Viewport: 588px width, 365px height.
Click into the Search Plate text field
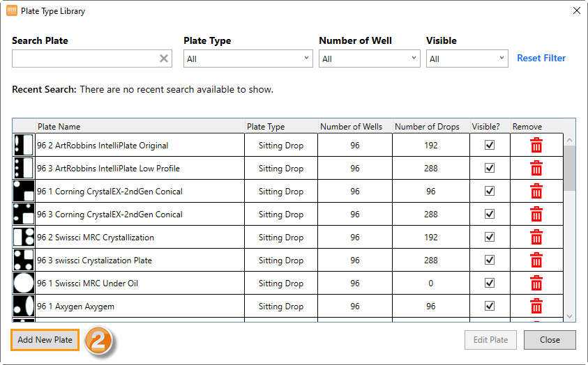pos(84,59)
